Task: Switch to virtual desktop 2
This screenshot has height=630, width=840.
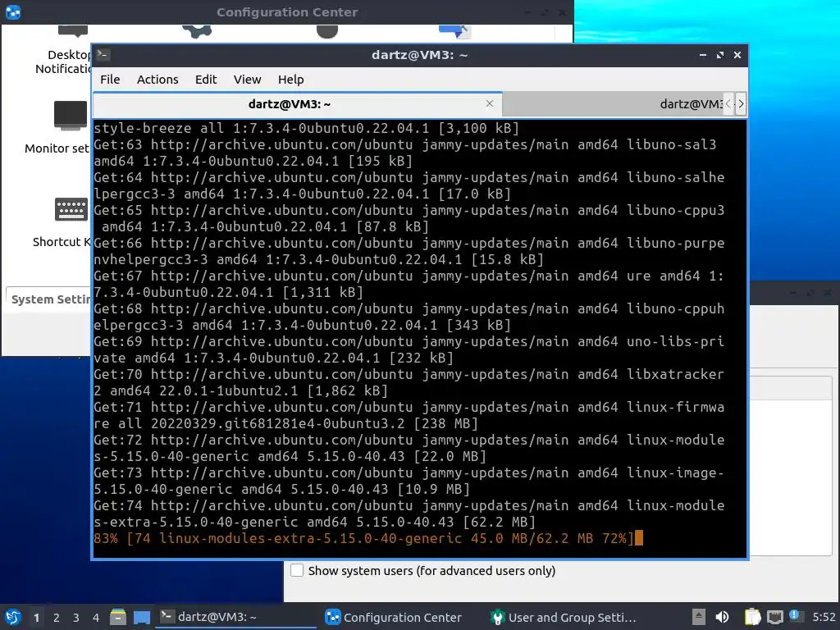Action: coord(57,618)
